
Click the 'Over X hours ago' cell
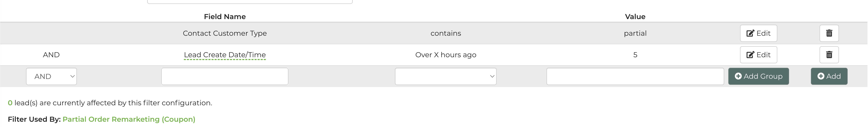click(x=445, y=55)
